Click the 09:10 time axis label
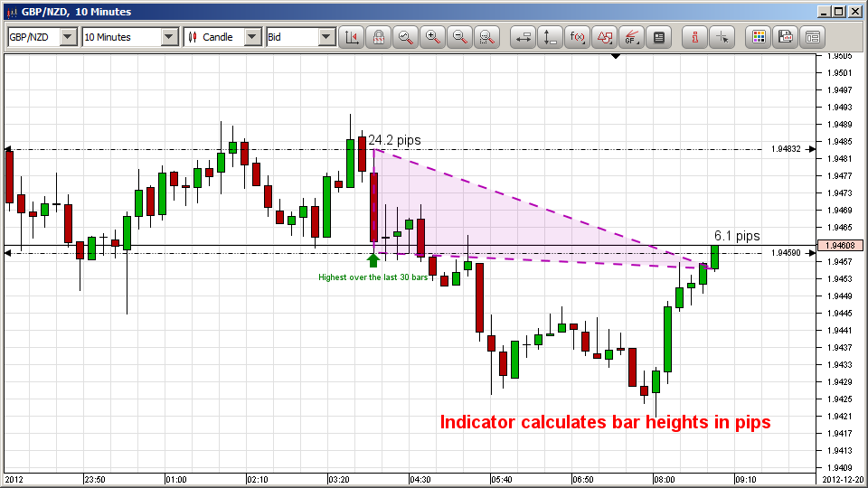 (x=746, y=479)
